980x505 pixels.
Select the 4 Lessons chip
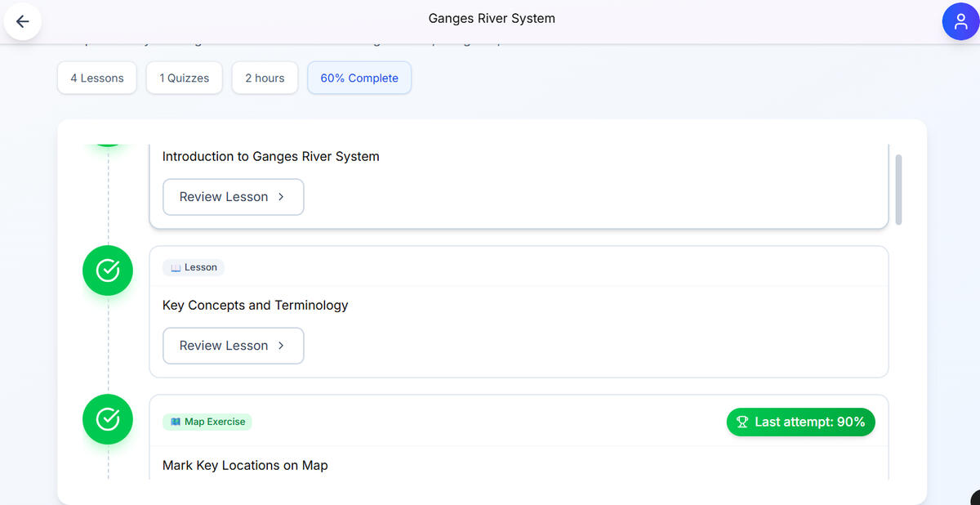96,77
